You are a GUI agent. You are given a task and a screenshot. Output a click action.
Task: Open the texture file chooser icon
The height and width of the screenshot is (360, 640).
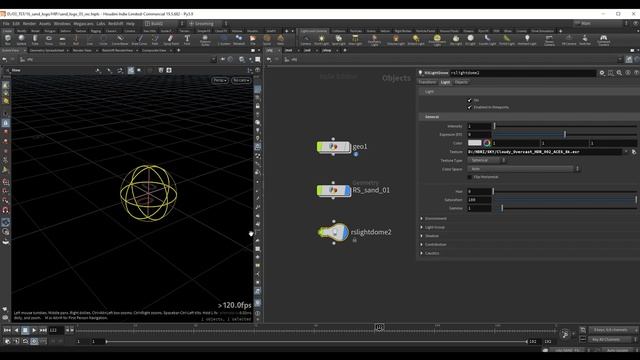point(634,152)
